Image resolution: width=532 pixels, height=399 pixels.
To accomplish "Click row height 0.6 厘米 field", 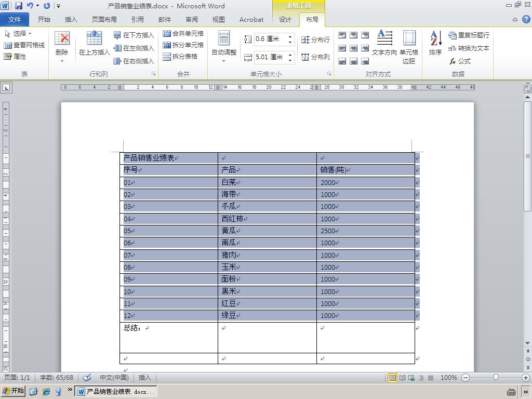I will [271, 39].
